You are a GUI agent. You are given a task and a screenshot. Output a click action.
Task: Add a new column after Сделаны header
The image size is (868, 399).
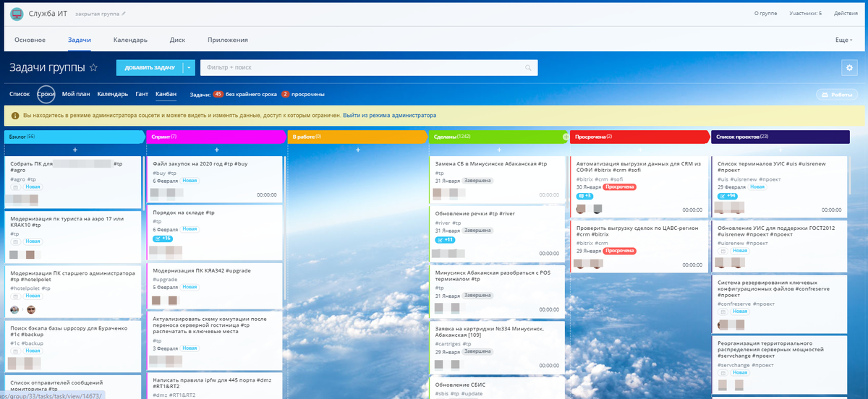click(566, 136)
